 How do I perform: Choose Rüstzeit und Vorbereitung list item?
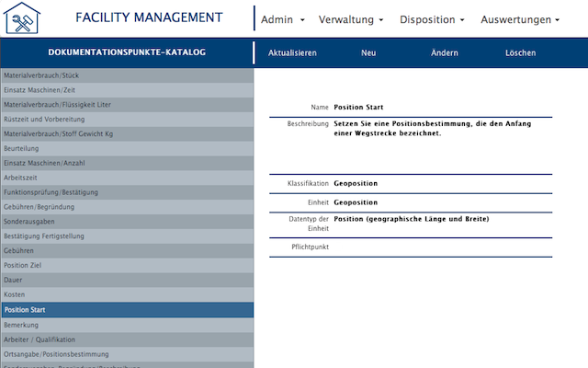pyautogui.click(x=127, y=119)
